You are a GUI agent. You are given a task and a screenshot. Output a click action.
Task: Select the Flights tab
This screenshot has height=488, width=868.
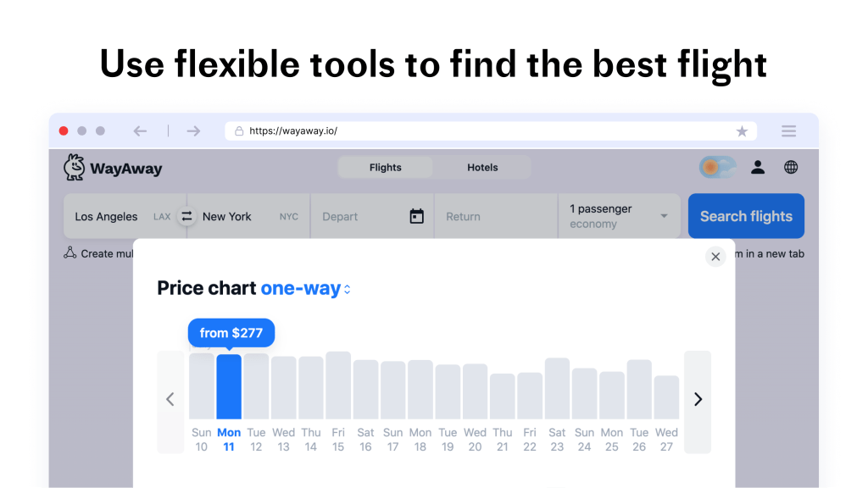385,168
